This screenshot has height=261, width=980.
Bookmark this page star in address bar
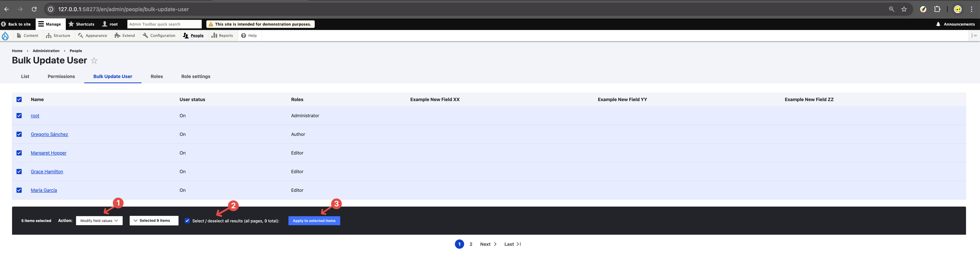[904, 9]
